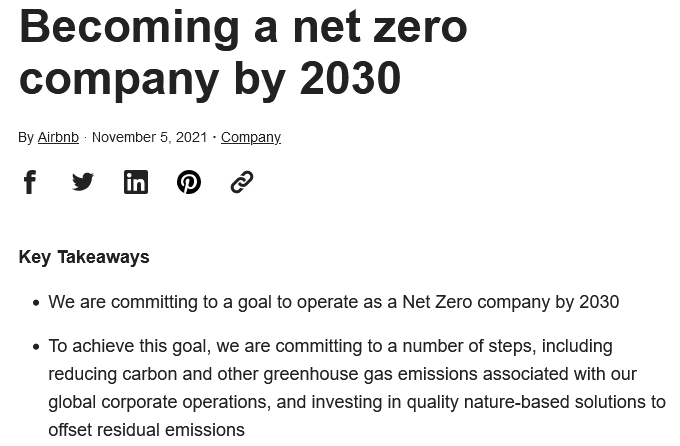Share the article on Twitter
The height and width of the screenshot is (446, 680).
(83, 182)
